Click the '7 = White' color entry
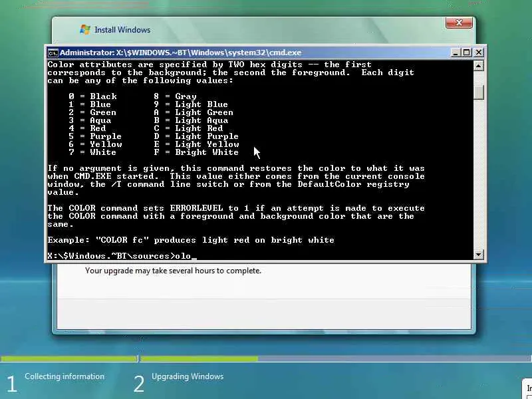This screenshot has height=399, width=532. [92, 152]
